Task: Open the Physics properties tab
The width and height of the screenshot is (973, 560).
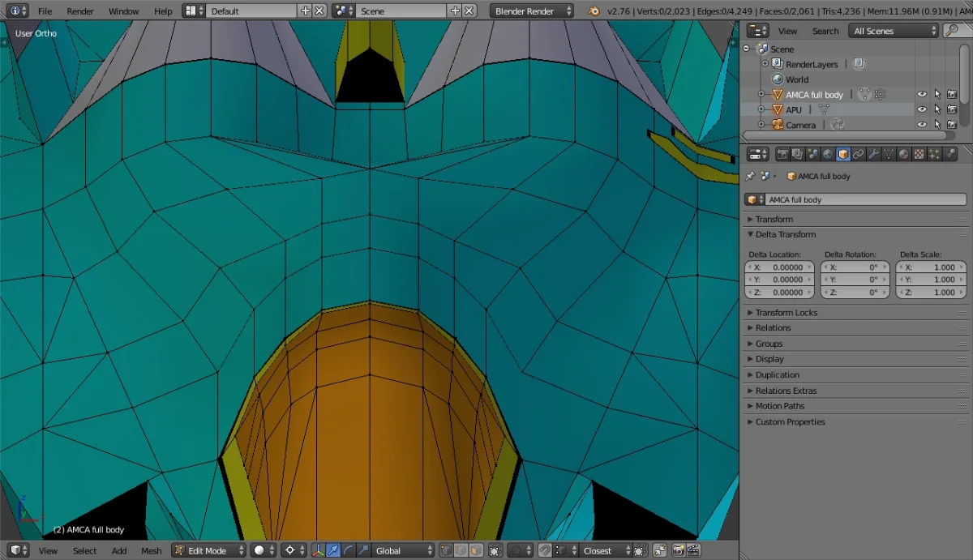Action: point(949,154)
